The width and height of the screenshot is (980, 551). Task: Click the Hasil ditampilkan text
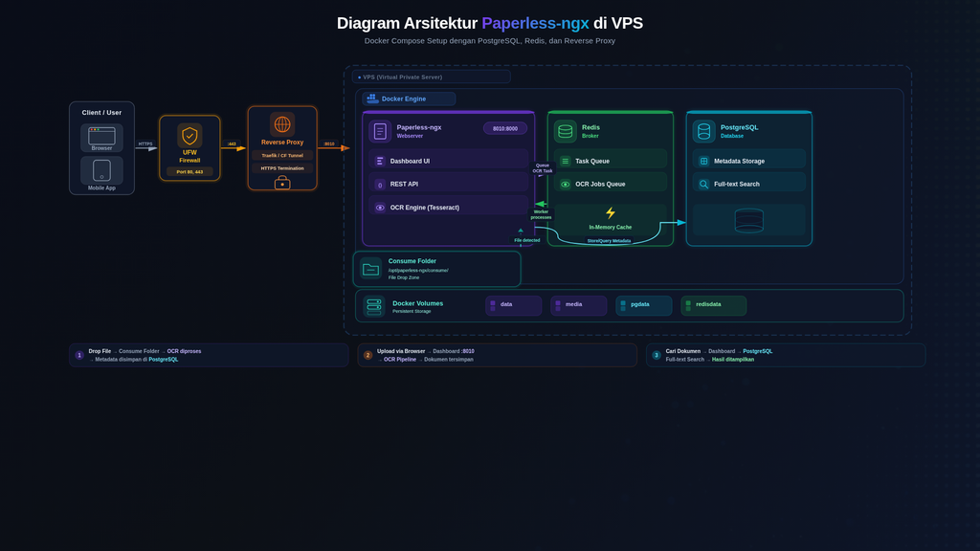pyautogui.click(x=733, y=360)
